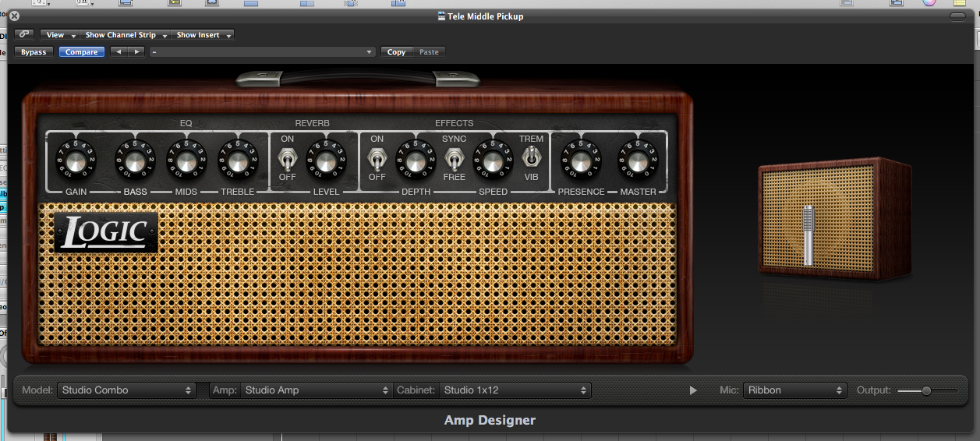The width and height of the screenshot is (980, 441).
Task: Adjust the Output level slider
Action: pyautogui.click(x=927, y=390)
